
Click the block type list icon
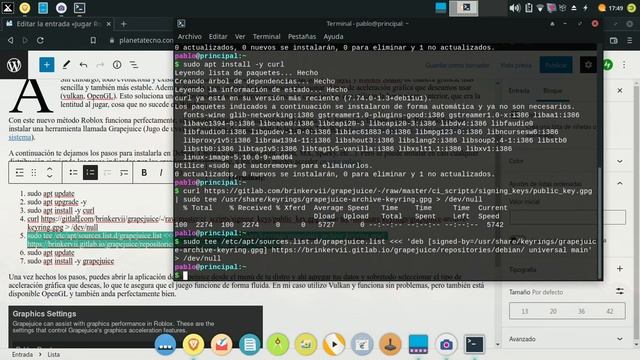(x=19, y=173)
